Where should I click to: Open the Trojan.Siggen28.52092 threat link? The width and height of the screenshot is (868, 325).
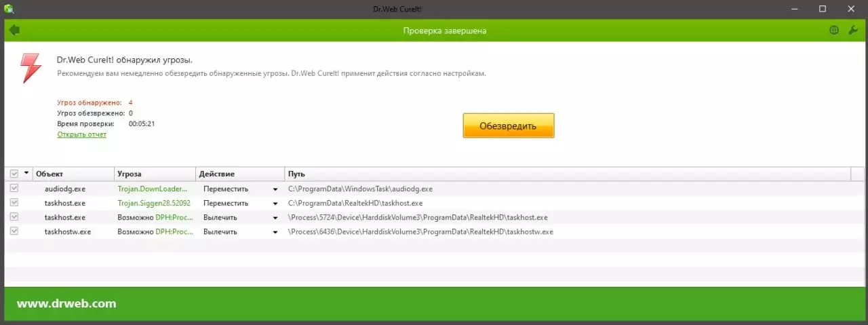pos(153,203)
